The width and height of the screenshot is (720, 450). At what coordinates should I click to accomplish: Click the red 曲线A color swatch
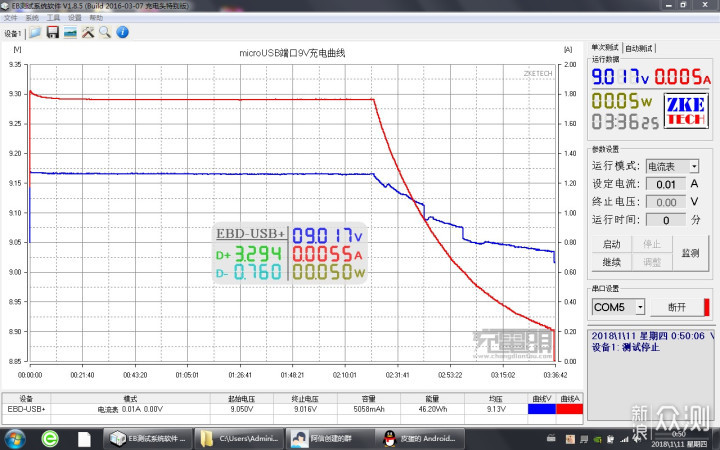(x=569, y=408)
